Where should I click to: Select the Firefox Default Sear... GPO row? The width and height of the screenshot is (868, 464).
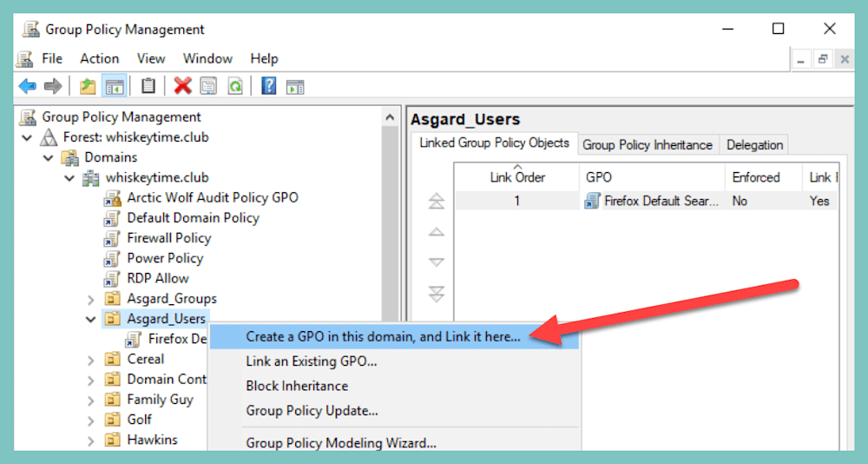[647, 201]
